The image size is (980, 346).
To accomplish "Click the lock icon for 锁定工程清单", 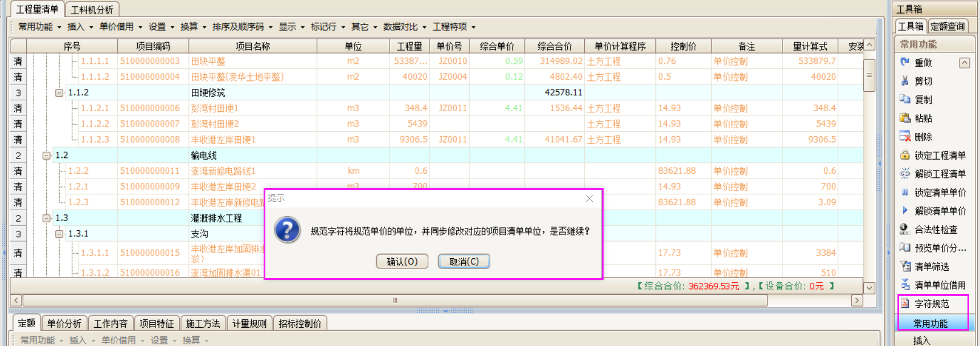I will coord(905,155).
